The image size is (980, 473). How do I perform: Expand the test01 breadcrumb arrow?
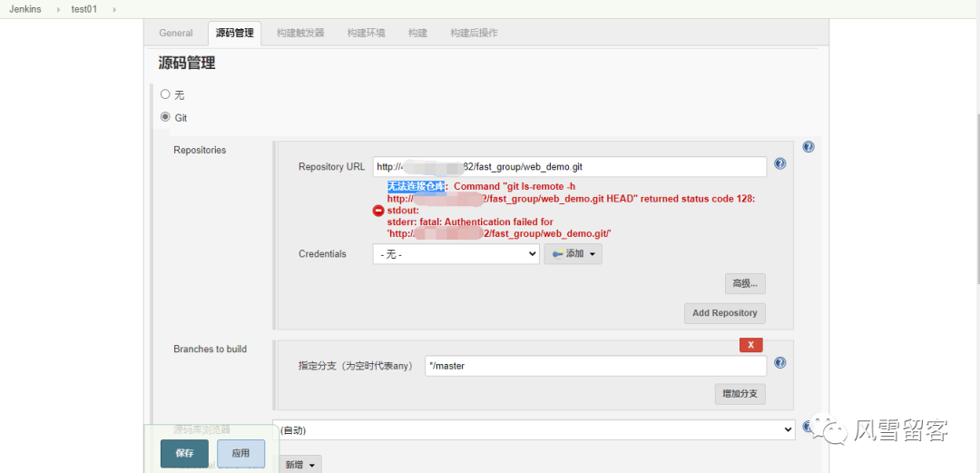tap(114, 9)
